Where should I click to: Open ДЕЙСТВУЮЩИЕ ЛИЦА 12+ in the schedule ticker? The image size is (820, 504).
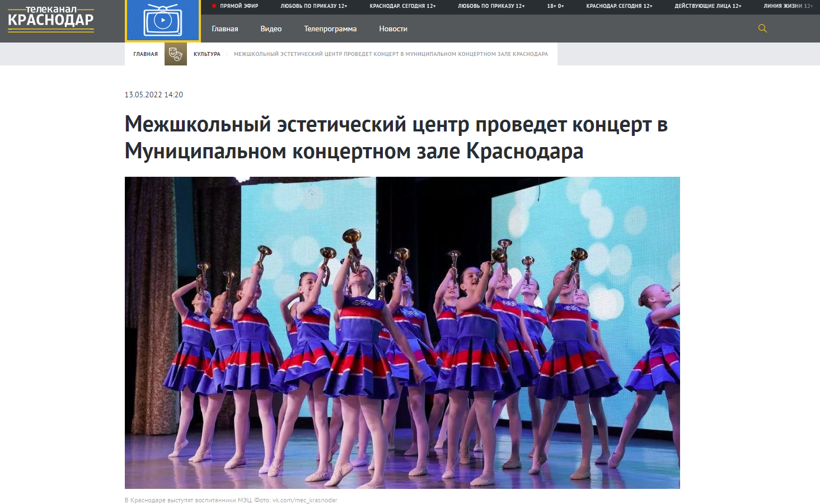708,6
